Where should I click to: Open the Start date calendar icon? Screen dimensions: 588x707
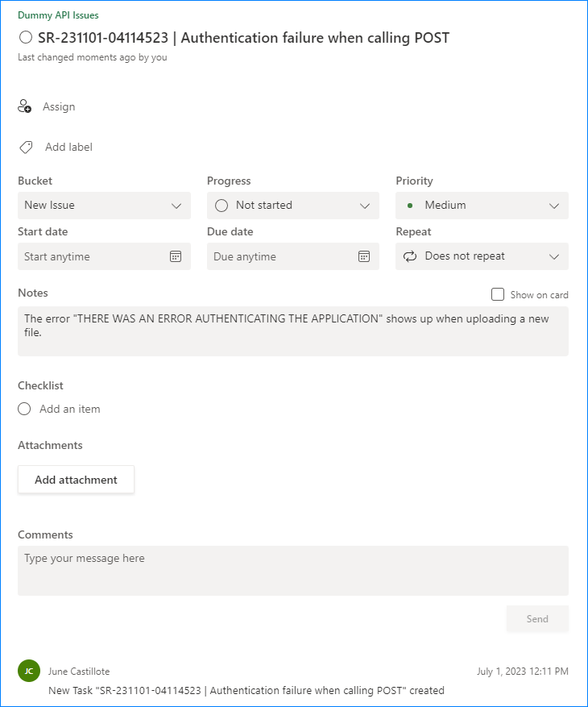pos(176,256)
